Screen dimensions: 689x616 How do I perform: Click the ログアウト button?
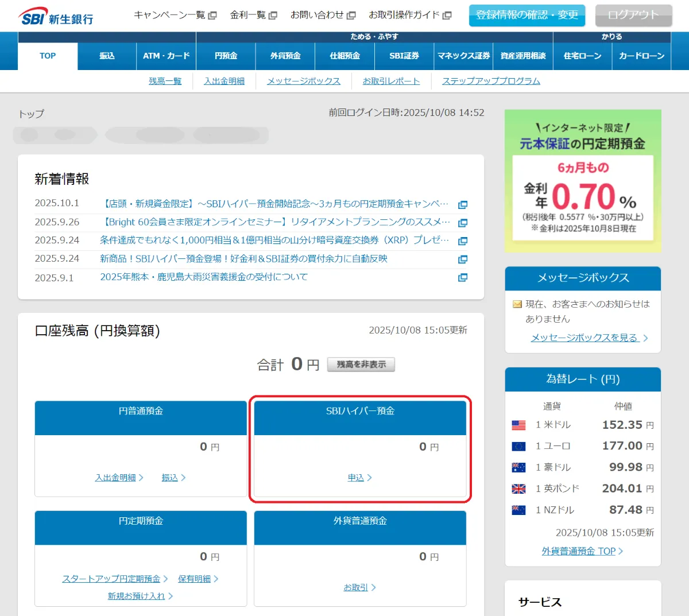pyautogui.click(x=633, y=16)
